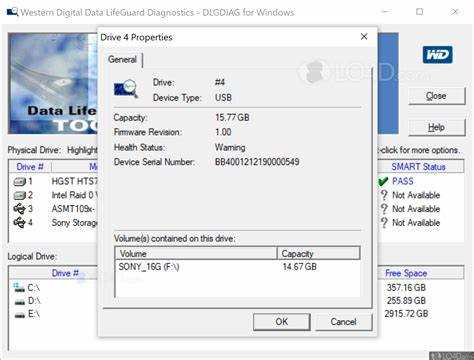Cancel the Drive 4 Properties dialog
Screen dimensions: 474x360
(343, 322)
